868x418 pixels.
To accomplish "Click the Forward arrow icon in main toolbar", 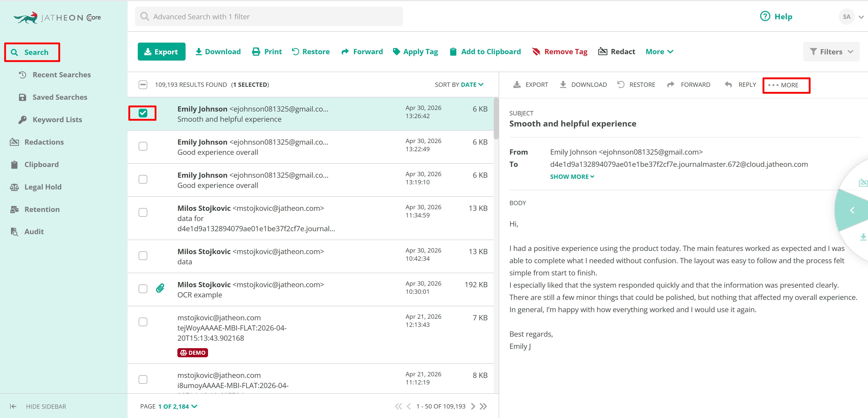I will coord(345,52).
